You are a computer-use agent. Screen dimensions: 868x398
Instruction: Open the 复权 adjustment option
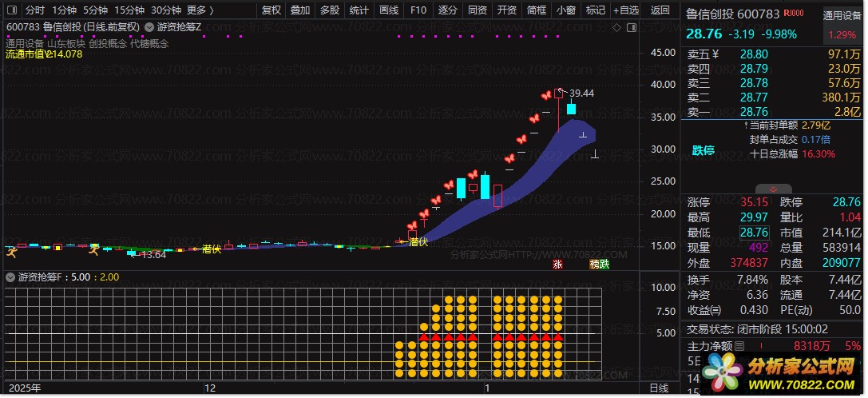click(271, 10)
